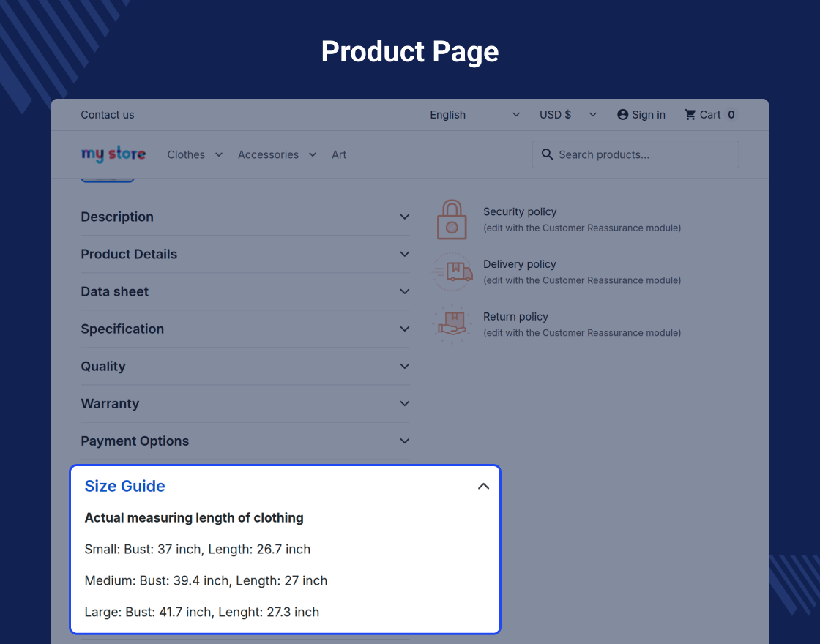Click the Medium size measurement line
Screen dimensions: 820x644
pos(206,581)
